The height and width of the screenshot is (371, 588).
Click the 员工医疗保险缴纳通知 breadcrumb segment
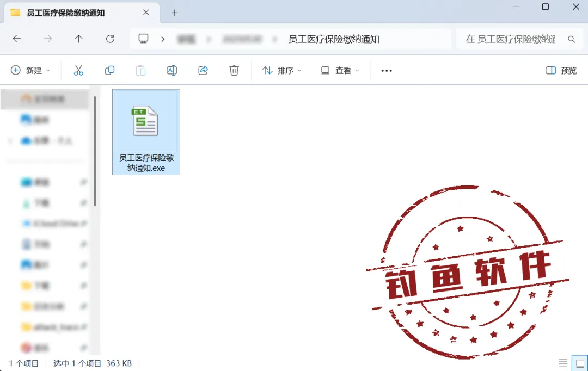pyautogui.click(x=334, y=39)
